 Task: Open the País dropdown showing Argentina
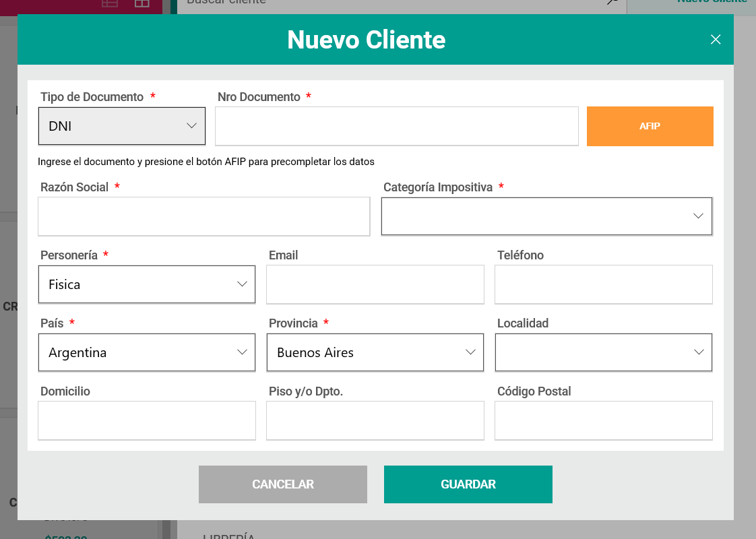147,352
